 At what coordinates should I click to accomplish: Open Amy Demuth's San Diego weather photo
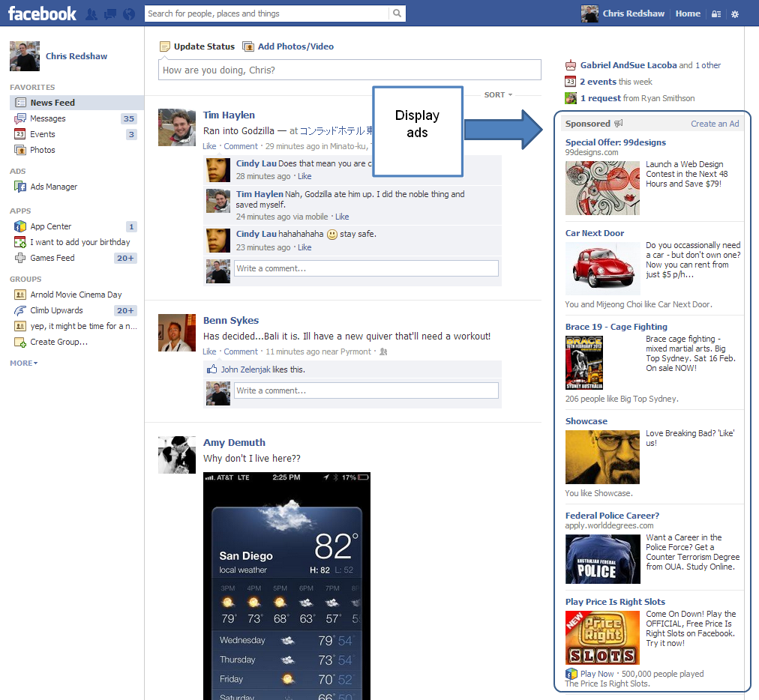(287, 586)
